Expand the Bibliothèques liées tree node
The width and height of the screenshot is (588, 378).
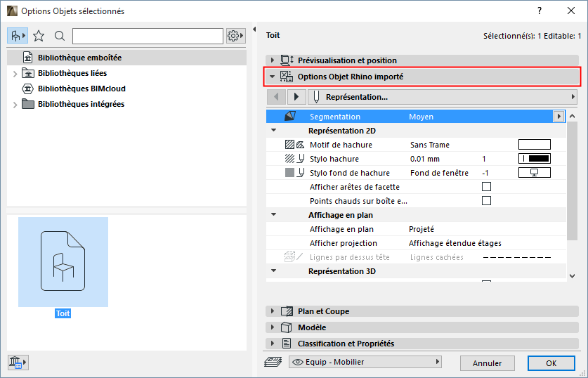(15, 74)
